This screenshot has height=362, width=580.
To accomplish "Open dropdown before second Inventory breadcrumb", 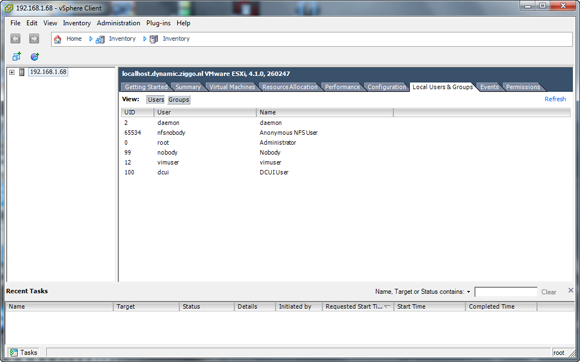I will (x=144, y=38).
